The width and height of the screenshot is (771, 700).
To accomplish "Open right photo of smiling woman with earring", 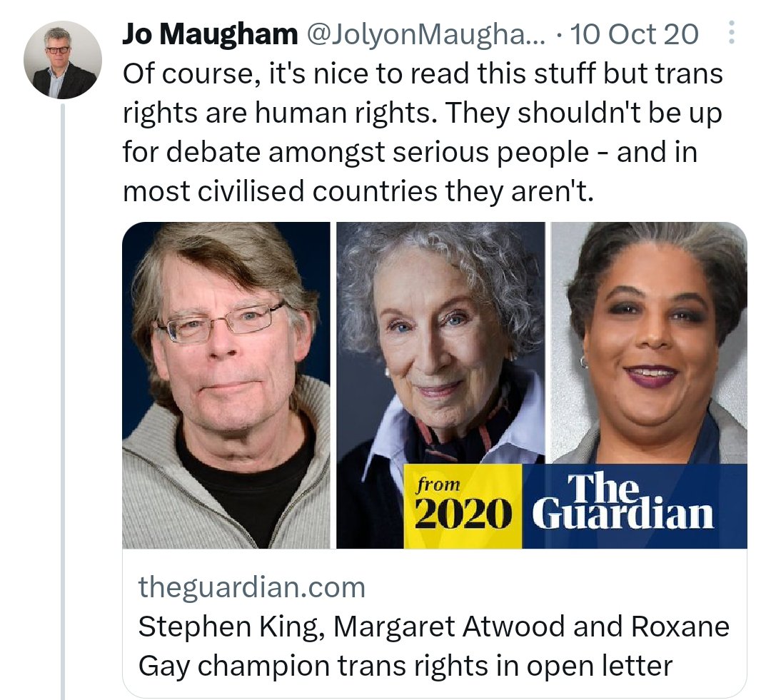I will click(649, 343).
